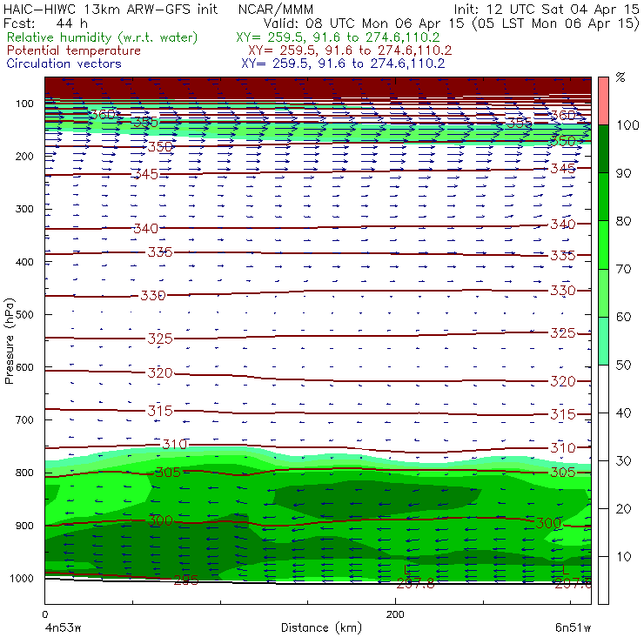Click the colorbar '20' tick label
Image resolution: width=644 pixels, height=644 pixels.
(x=623, y=509)
